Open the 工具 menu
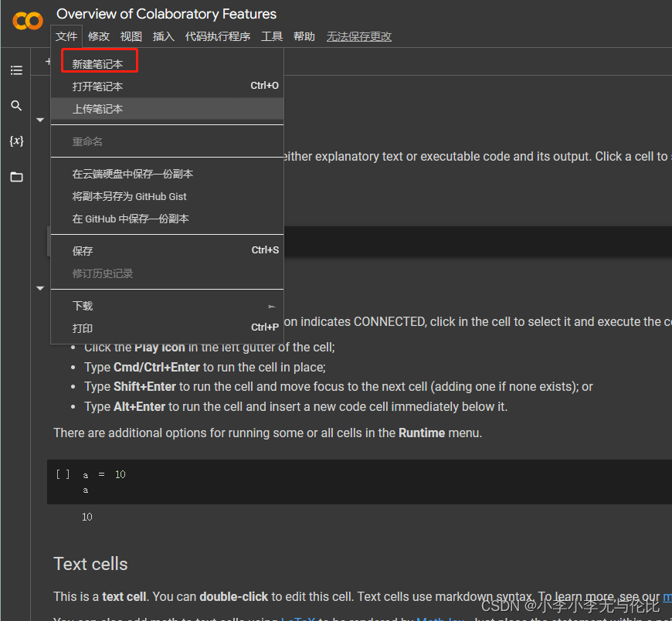The height and width of the screenshot is (621, 672). [272, 36]
